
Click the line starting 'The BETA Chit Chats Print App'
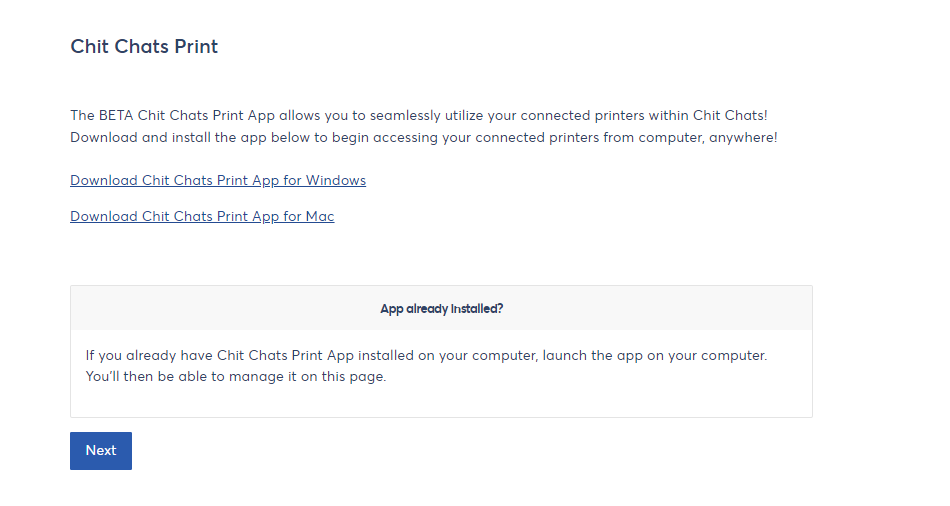coord(419,115)
